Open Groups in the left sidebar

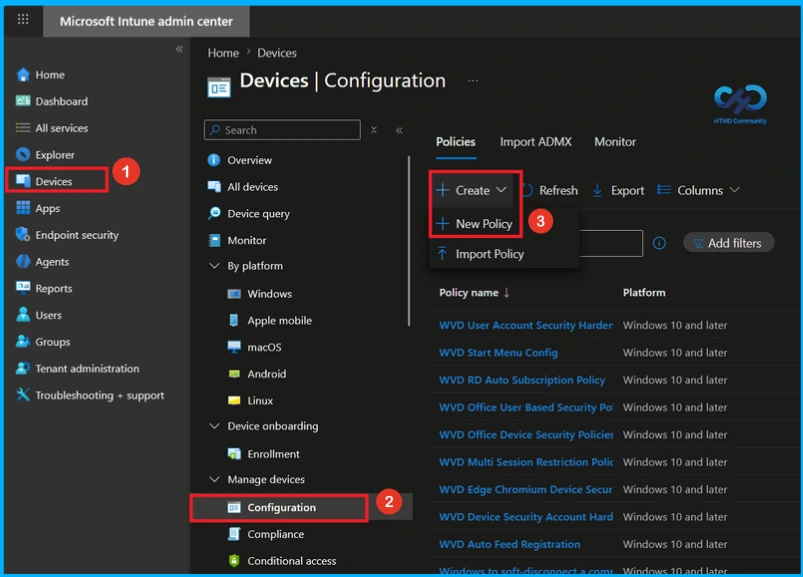(x=53, y=341)
